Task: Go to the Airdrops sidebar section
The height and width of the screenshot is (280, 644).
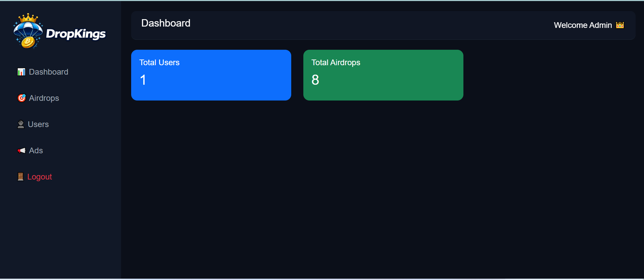Action: coord(44,98)
